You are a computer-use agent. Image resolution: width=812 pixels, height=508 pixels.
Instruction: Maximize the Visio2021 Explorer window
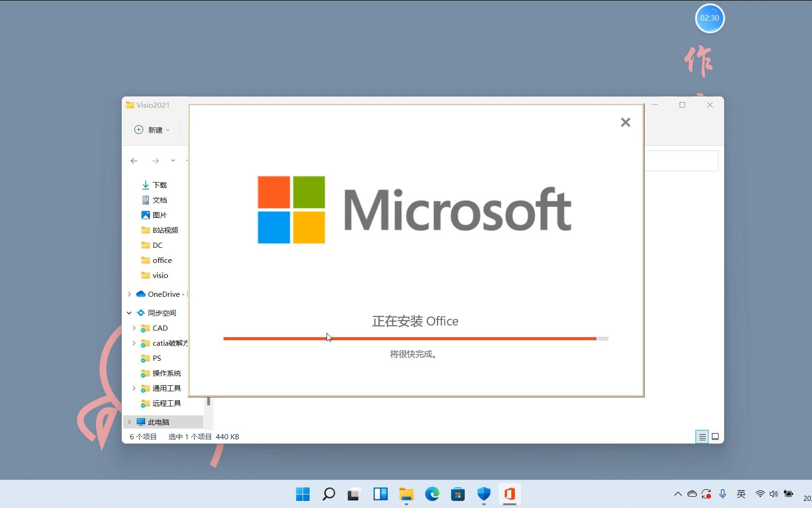(682, 105)
